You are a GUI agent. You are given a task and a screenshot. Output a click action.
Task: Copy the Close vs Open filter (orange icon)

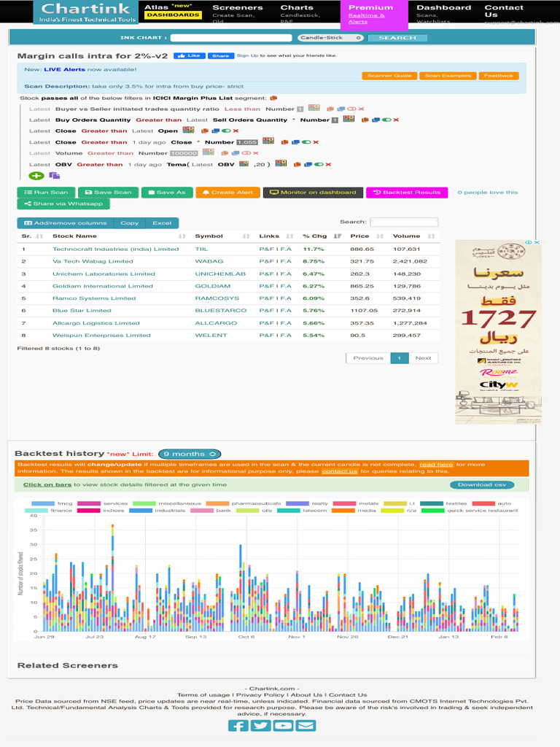(205, 131)
